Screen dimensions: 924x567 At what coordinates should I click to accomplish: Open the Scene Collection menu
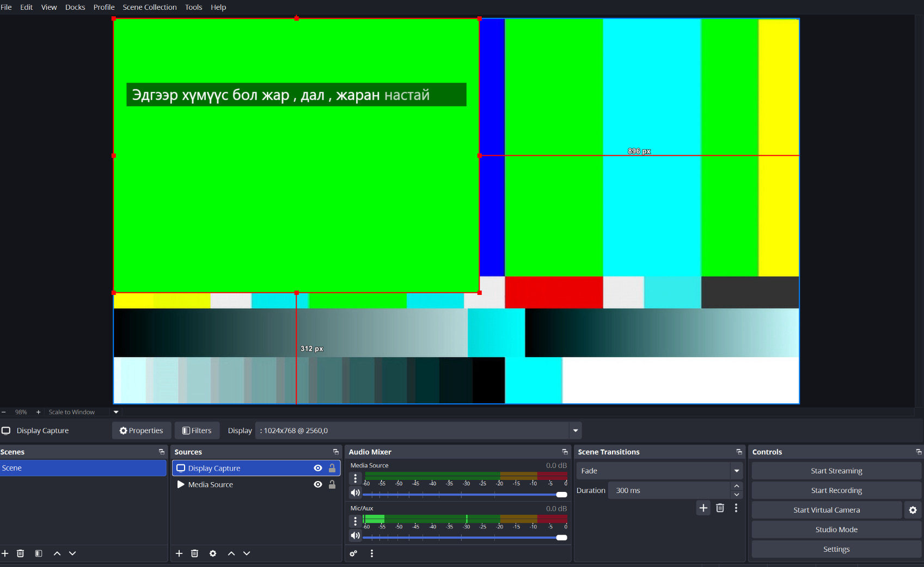click(x=150, y=7)
